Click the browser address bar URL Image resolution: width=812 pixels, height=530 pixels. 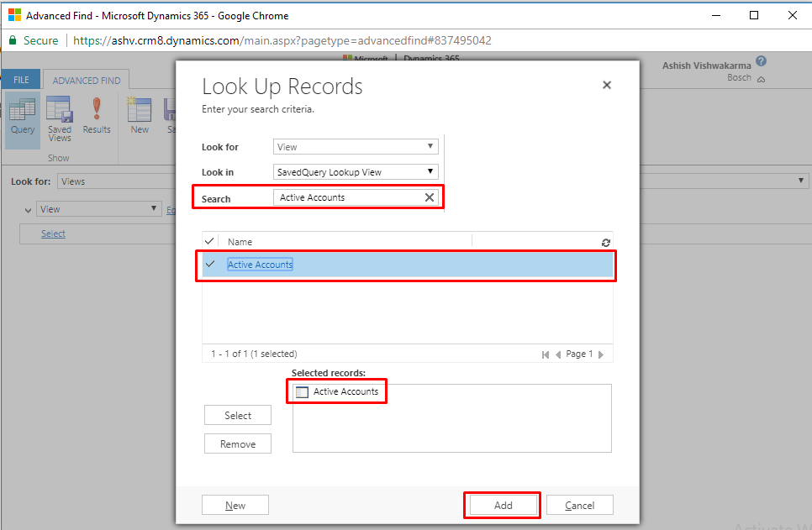(282, 40)
